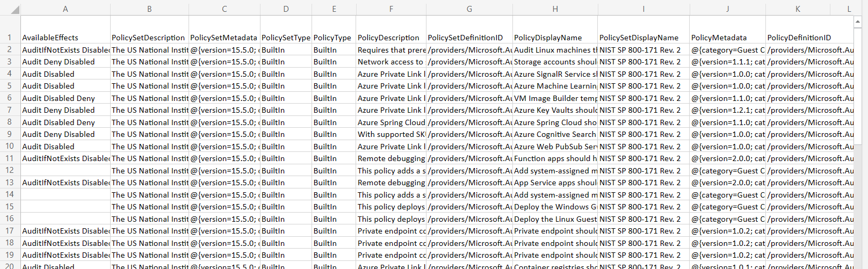Select row 12 header number
This screenshot has height=269, width=868.
[10, 170]
